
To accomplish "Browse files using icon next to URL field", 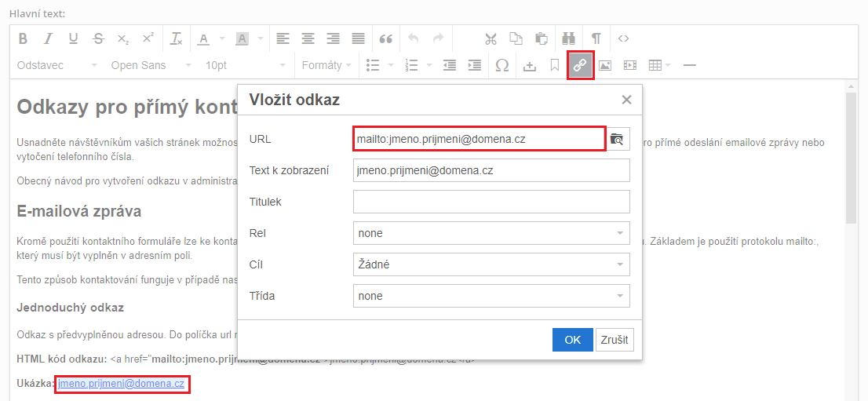I will point(618,139).
